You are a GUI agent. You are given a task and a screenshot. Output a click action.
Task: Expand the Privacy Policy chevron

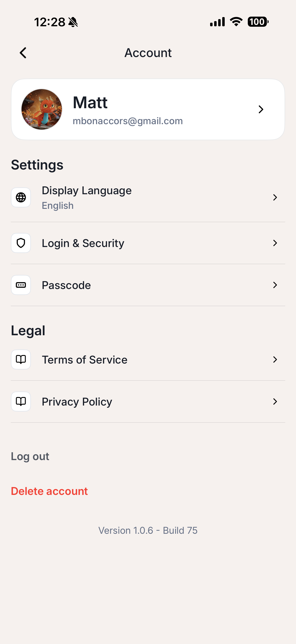pyautogui.click(x=275, y=401)
